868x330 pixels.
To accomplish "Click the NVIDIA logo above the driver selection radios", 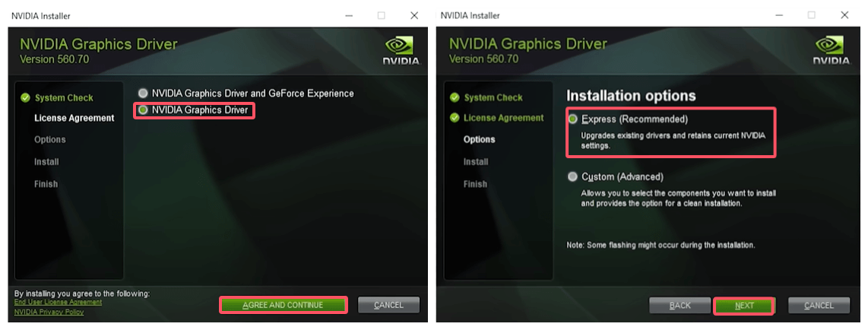I will [400, 50].
